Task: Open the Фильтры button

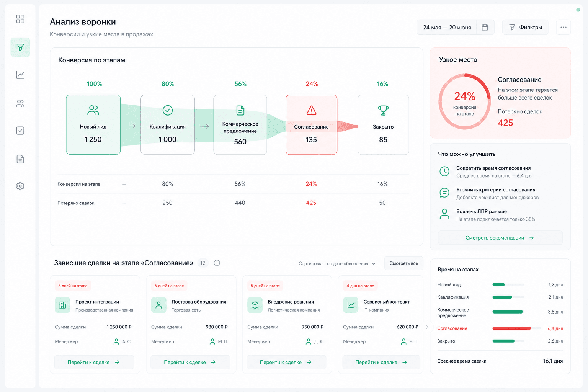Action: (525, 27)
